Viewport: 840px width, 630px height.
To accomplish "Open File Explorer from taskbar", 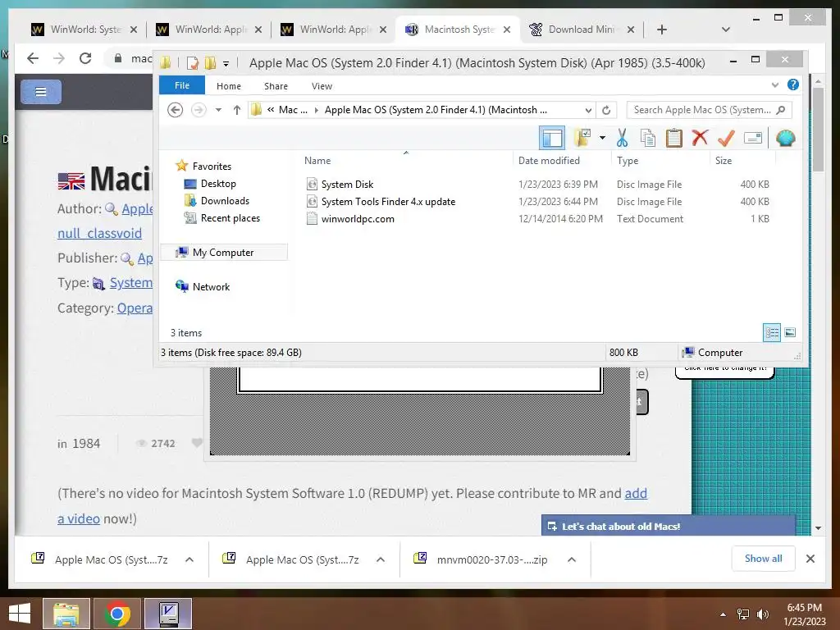I will point(66,614).
